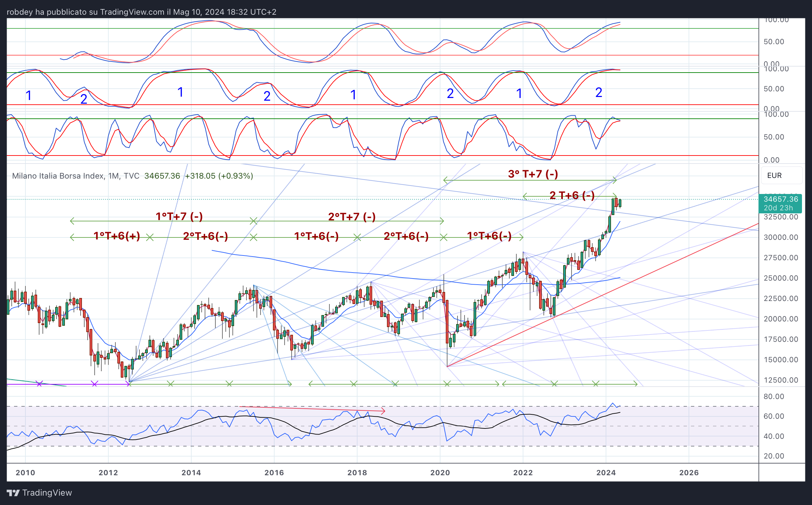Click the 20d 23h countdown on price tag
The height and width of the screenshot is (505, 812).
pyautogui.click(x=778, y=208)
